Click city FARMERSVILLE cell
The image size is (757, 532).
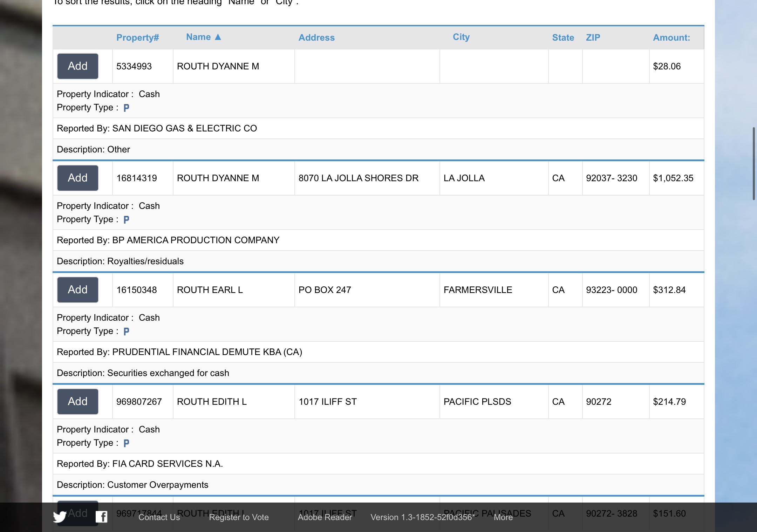pos(494,290)
